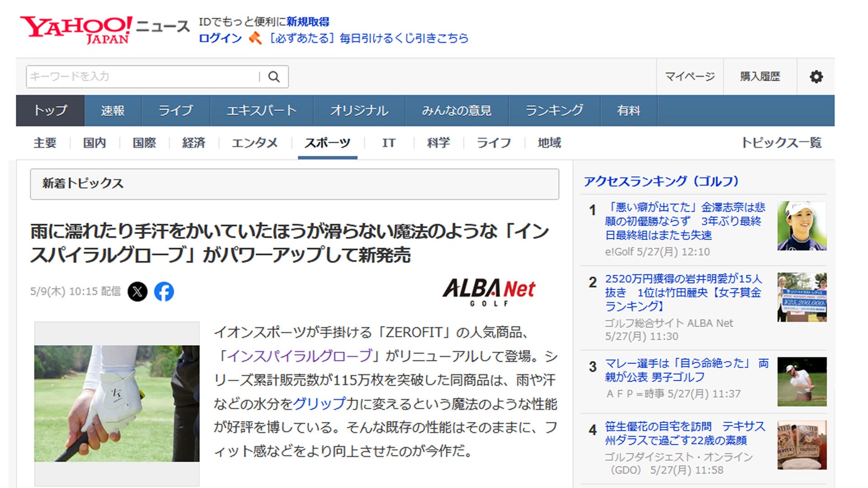
Task: Open the インスパイラルグローブ article link
Action: [x=299, y=356]
